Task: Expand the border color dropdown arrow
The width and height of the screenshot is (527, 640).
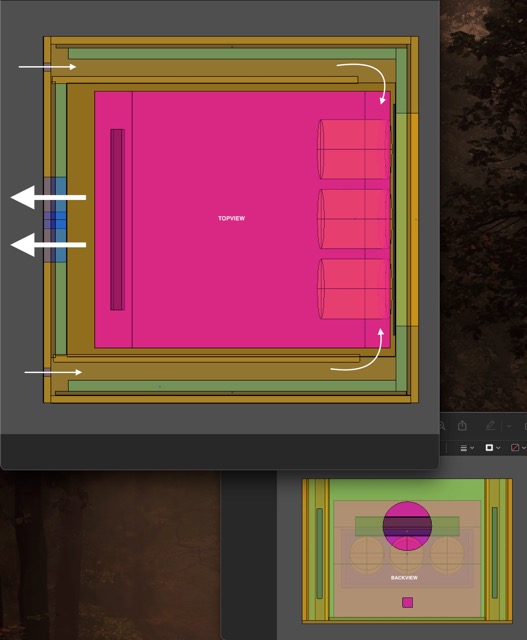Action: pos(498,448)
